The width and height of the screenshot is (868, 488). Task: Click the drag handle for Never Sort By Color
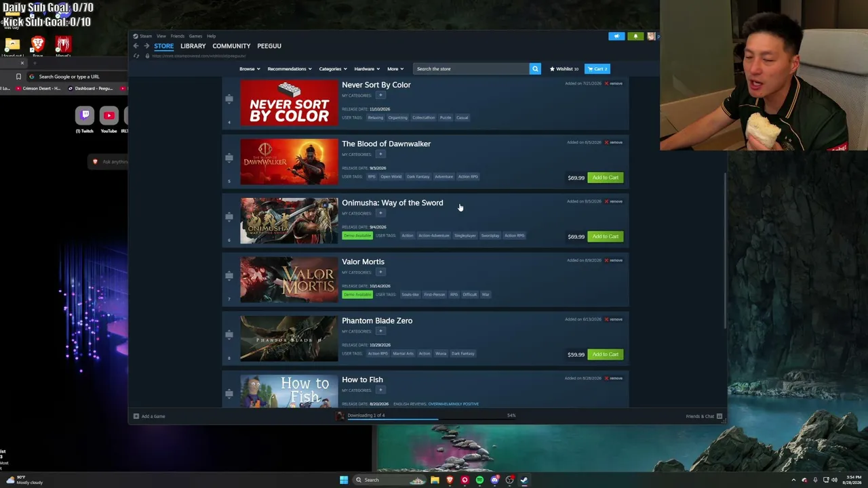point(229,98)
